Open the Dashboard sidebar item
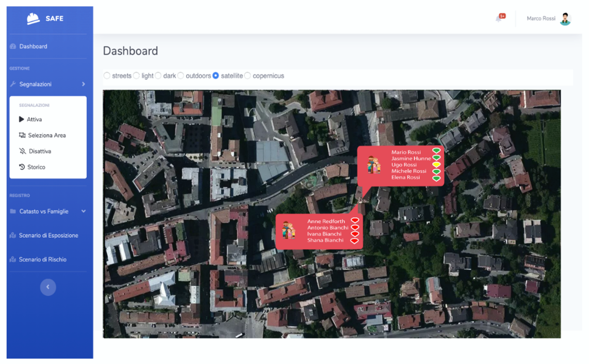The height and width of the screenshot is (364, 589). (x=33, y=46)
